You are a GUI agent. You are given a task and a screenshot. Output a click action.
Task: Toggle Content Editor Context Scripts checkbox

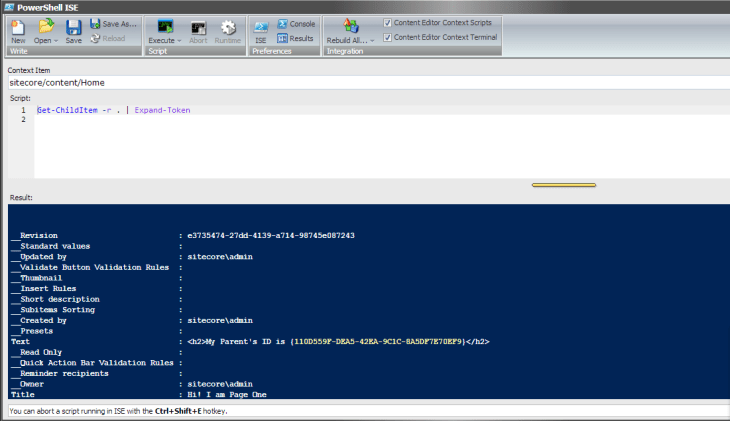point(388,23)
